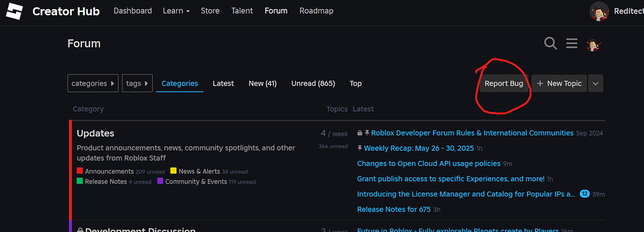This screenshot has height=232, width=644.
Task: Open the categories filter dropdown
Action: pyautogui.click(x=93, y=83)
